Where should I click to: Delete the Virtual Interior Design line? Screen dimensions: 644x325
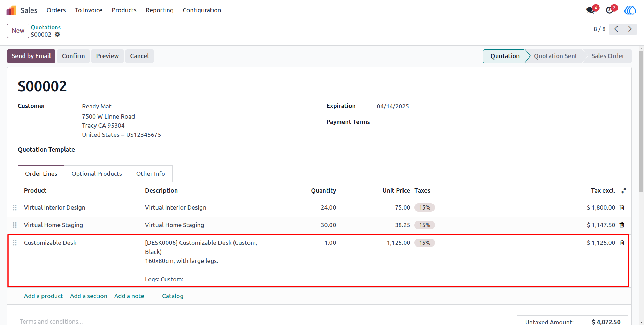click(622, 207)
